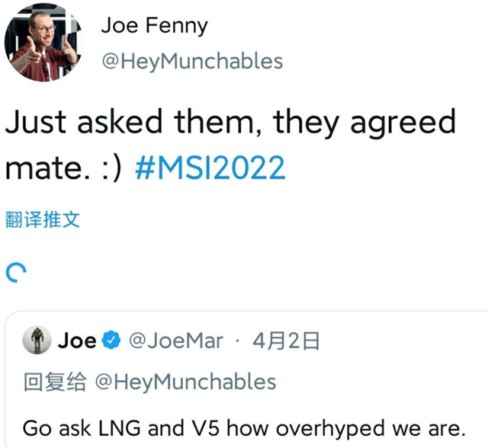This screenshot has width=488, height=448.
Task: Click the 翻译推文 translate tweet link
Action: (x=43, y=220)
